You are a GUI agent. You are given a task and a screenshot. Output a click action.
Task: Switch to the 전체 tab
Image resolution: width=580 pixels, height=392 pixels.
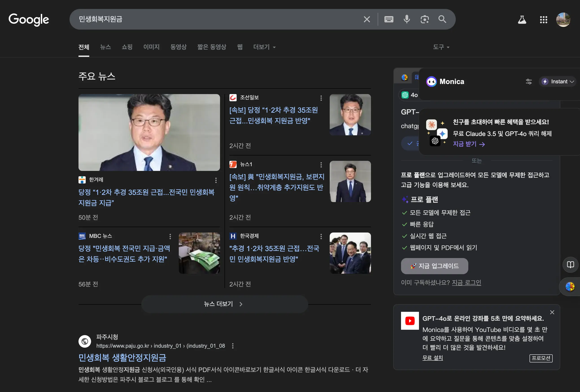pos(84,47)
